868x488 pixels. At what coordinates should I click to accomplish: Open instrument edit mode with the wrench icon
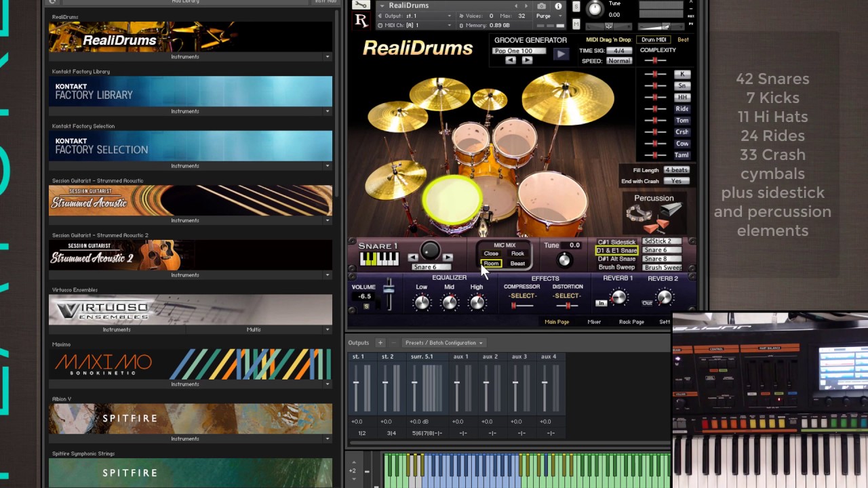click(x=361, y=5)
